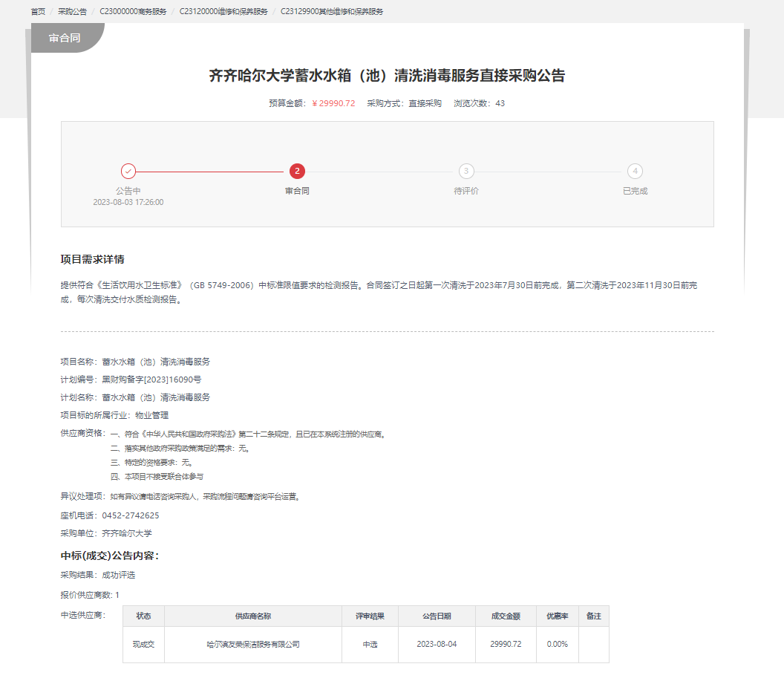Go to 首页 in the breadcrumb
Screen dimensions: 784x684
38,12
